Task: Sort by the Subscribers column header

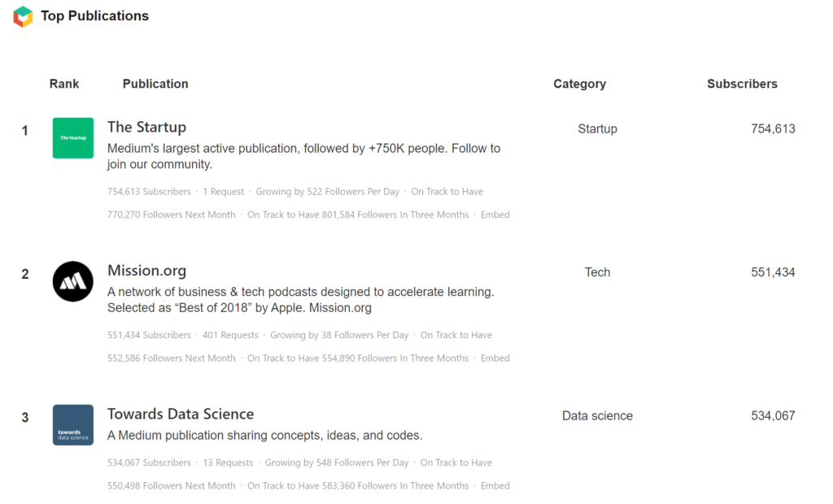Action: [742, 84]
